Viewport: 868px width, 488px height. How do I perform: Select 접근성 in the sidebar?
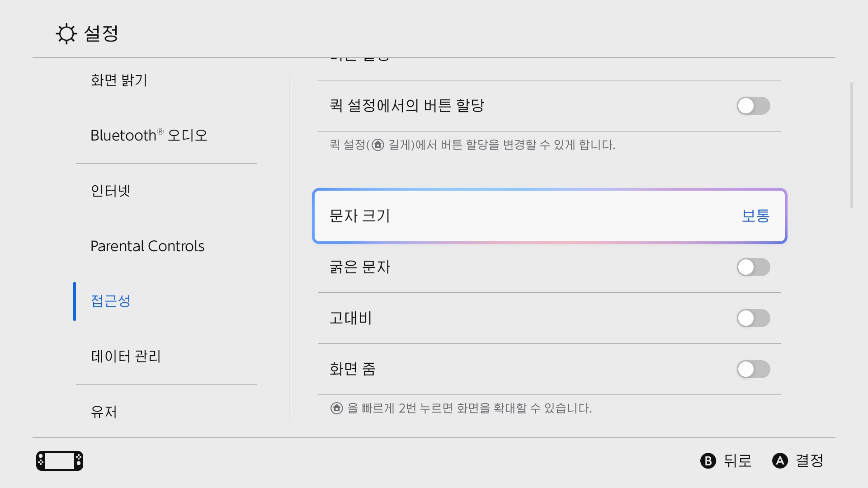110,301
